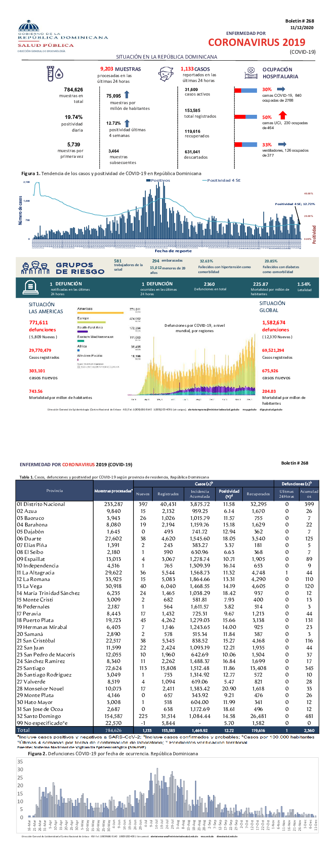Click the red up arrow beside 50%
Viewport: 335px width, 868px height.
[282, 116]
